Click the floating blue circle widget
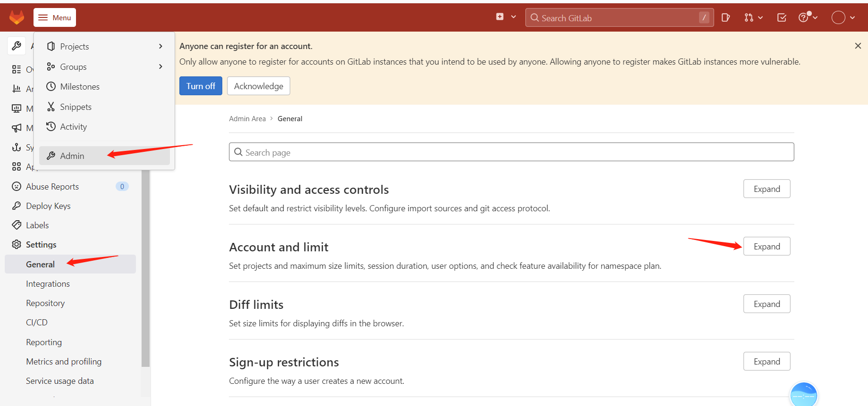Screen dimensions: 868x406 (x=803, y=394)
